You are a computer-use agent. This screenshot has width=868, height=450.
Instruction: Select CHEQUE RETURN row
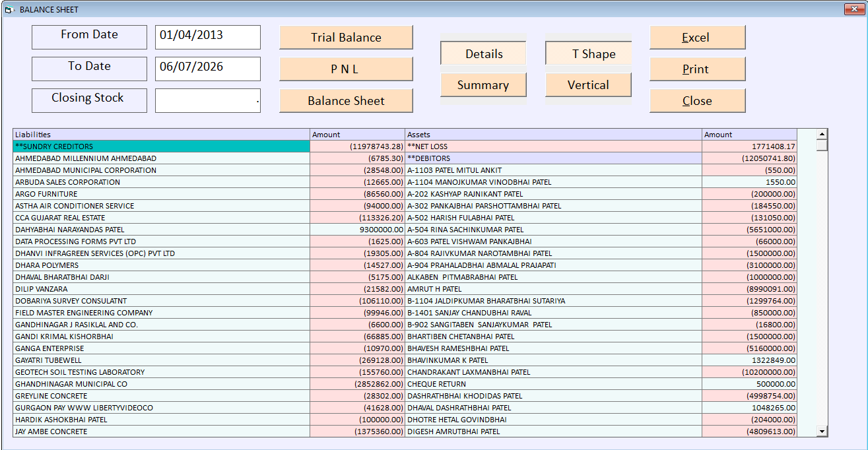pyautogui.click(x=553, y=384)
